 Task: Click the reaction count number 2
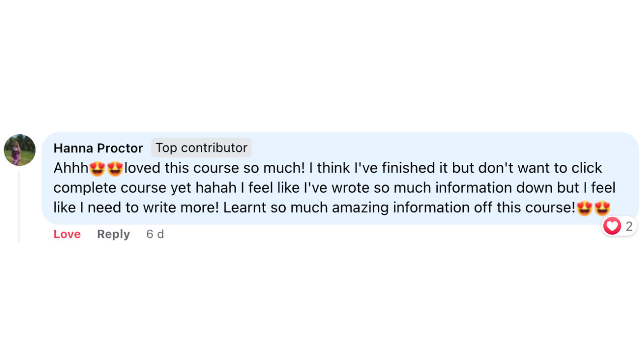tap(629, 227)
